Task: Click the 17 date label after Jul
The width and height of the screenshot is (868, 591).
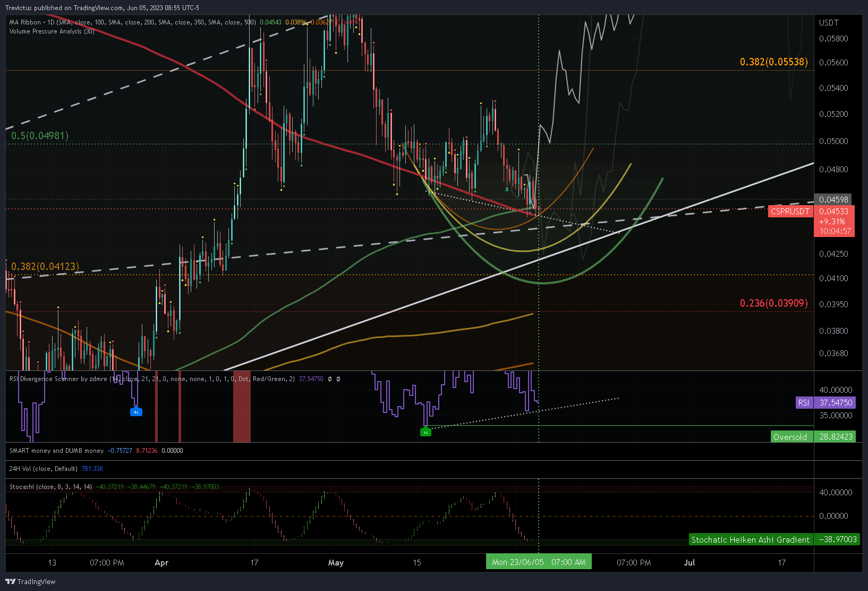Action: (x=782, y=562)
